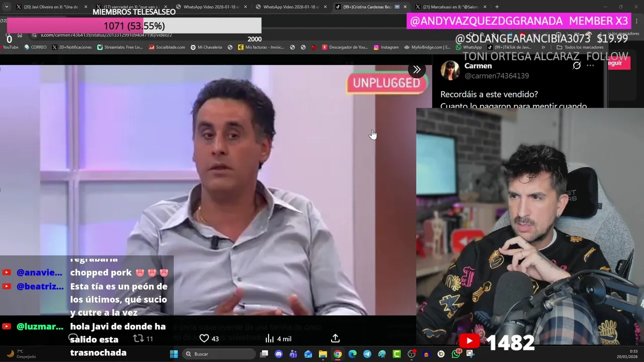Open Streamlabs bookmark

tap(120, 47)
